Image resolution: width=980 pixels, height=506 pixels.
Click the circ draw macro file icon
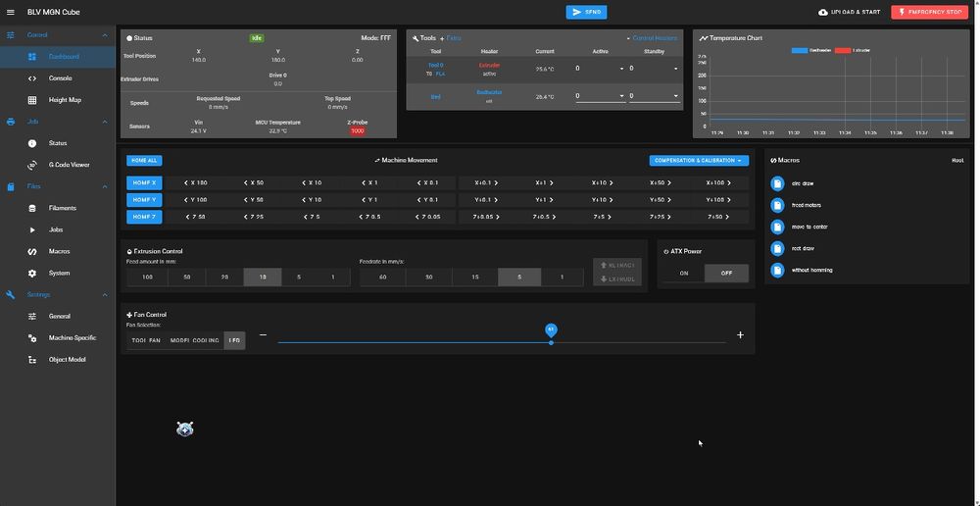click(777, 183)
